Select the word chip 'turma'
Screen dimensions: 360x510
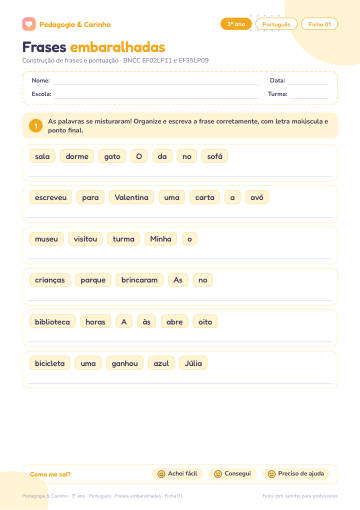click(x=123, y=239)
